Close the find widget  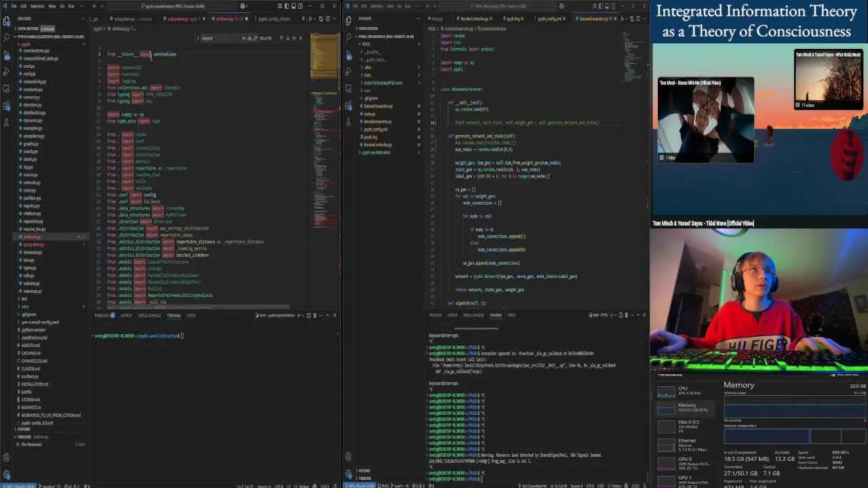(300, 38)
